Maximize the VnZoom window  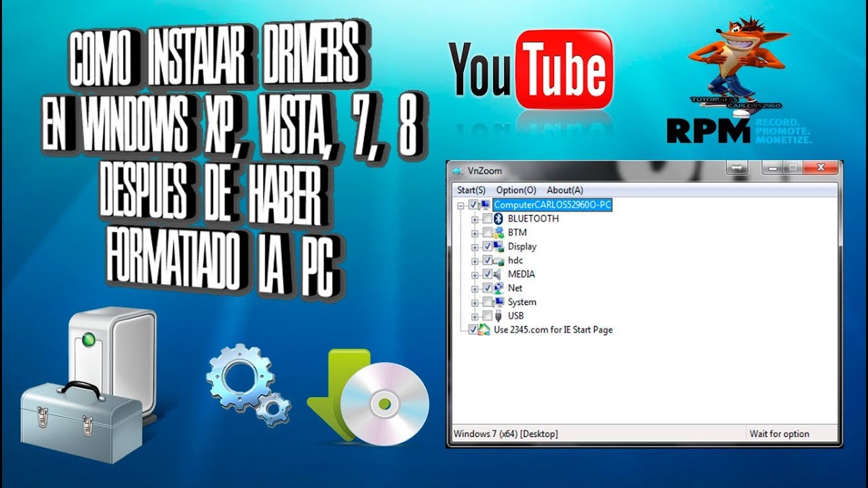[792, 167]
